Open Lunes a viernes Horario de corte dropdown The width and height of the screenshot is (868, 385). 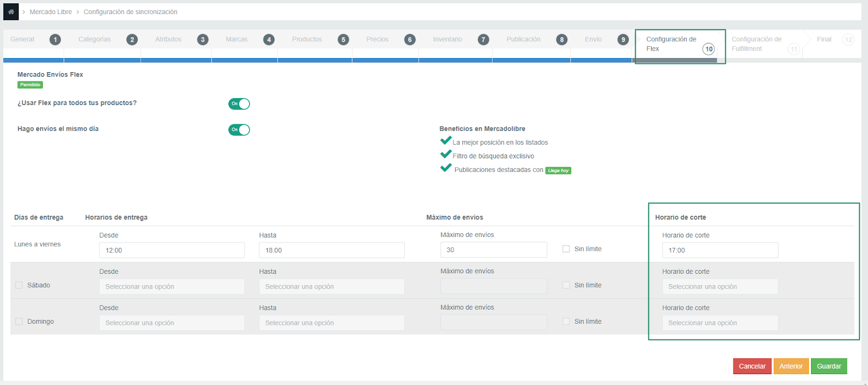[720, 250]
